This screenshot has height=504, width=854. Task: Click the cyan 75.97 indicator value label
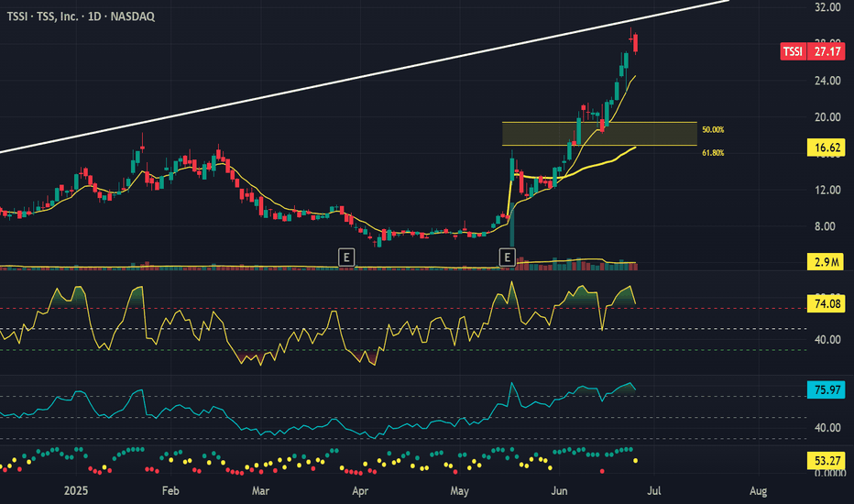click(x=826, y=389)
